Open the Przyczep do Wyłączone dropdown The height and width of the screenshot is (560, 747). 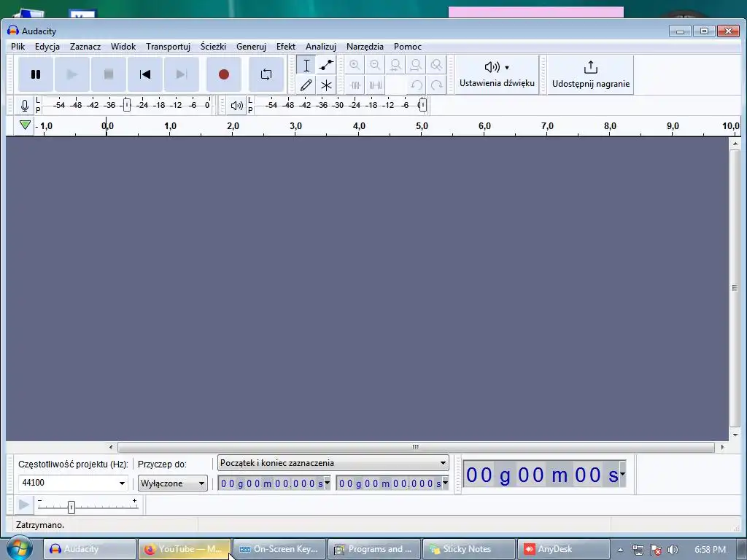[x=172, y=483]
